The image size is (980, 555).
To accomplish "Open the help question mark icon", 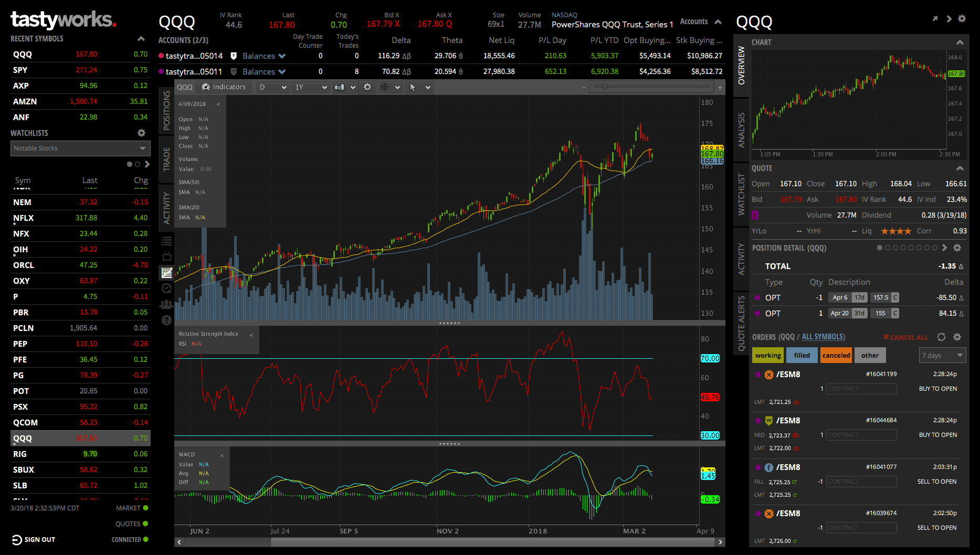I will pyautogui.click(x=166, y=320).
